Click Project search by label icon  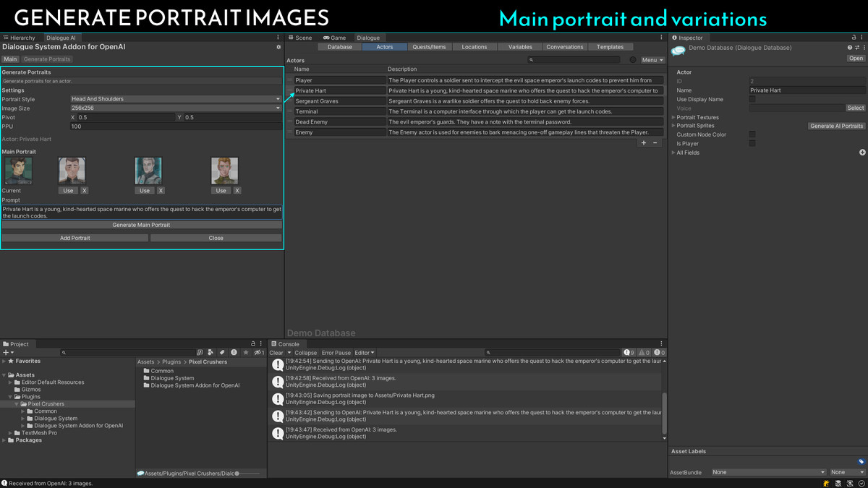point(222,353)
